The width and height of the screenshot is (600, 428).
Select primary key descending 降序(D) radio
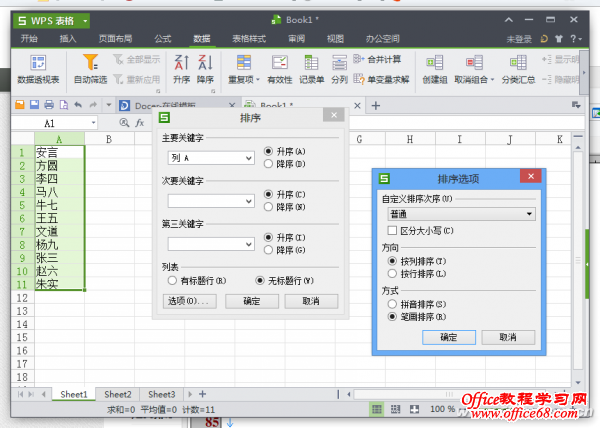268,164
